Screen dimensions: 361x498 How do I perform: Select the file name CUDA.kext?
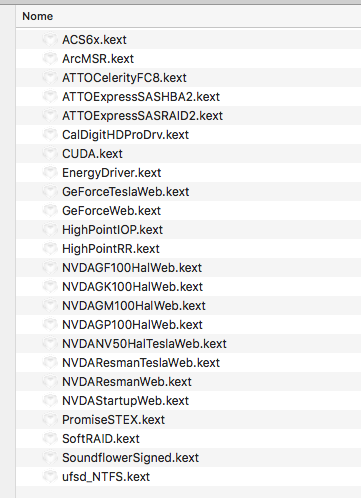[92, 154]
